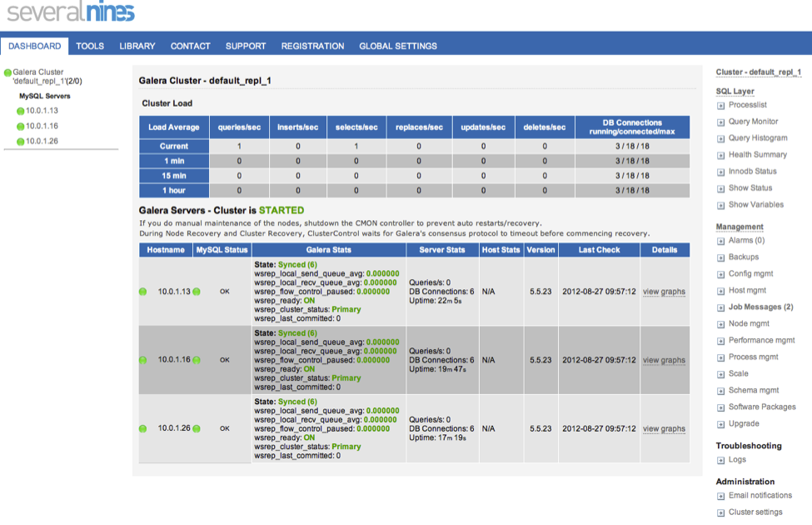Click green status dot beside sidebar 10.0.1.26
Screen dimensions: 812x525
20,142
